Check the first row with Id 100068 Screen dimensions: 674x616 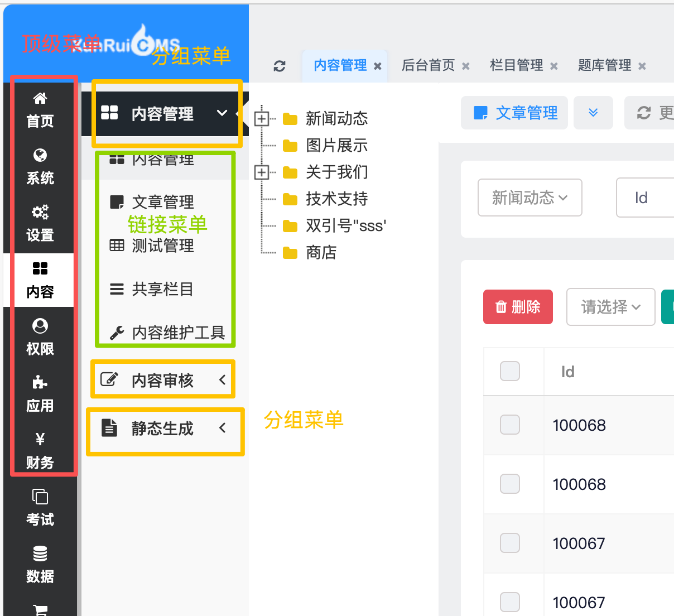tap(510, 425)
